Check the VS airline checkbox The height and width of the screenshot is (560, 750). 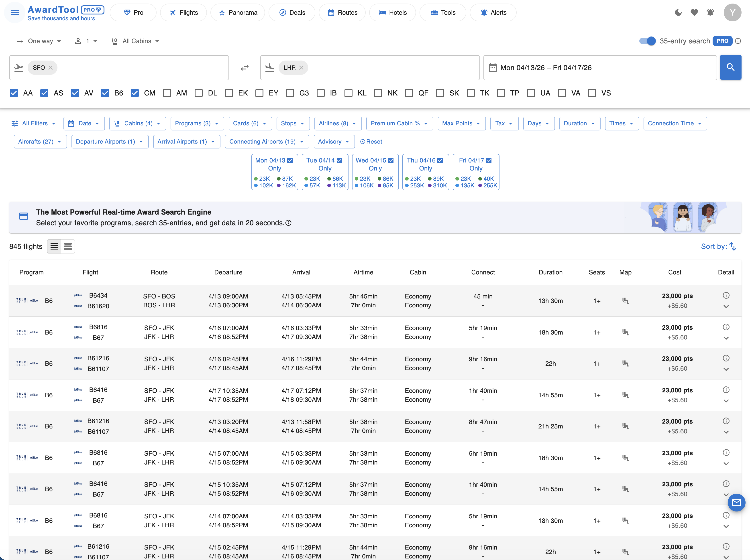592,93
